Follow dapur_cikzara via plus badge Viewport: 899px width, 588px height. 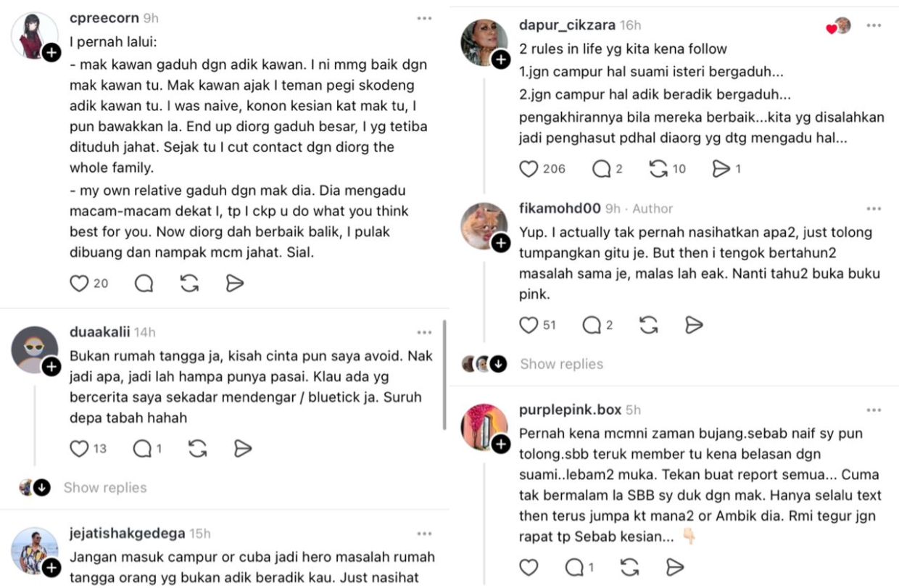[x=501, y=60]
